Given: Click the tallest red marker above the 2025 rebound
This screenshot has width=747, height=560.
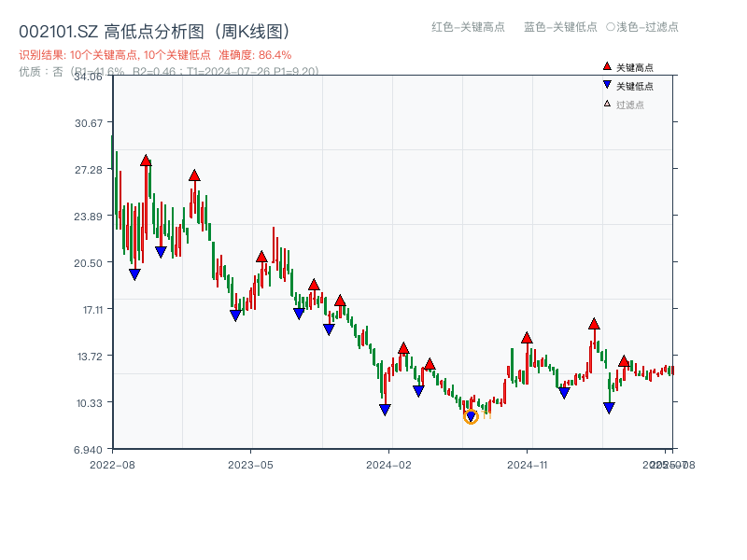Looking at the screenshot, I should point(594,325).
